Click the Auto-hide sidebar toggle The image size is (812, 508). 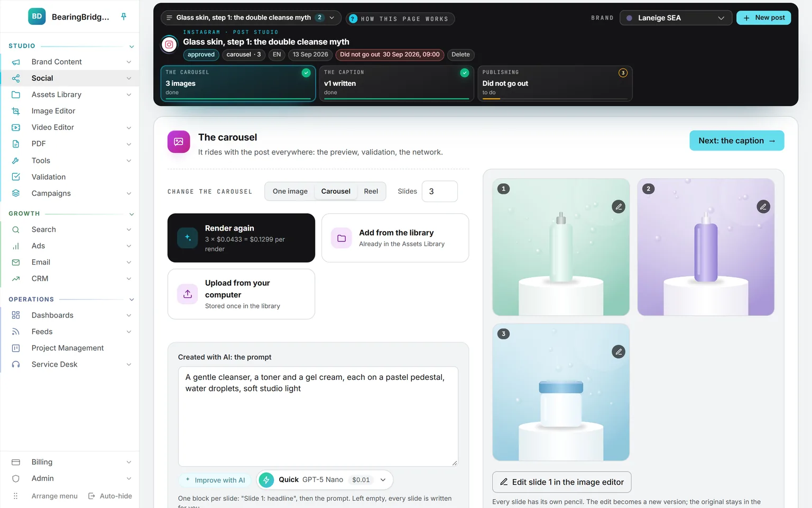110,496
